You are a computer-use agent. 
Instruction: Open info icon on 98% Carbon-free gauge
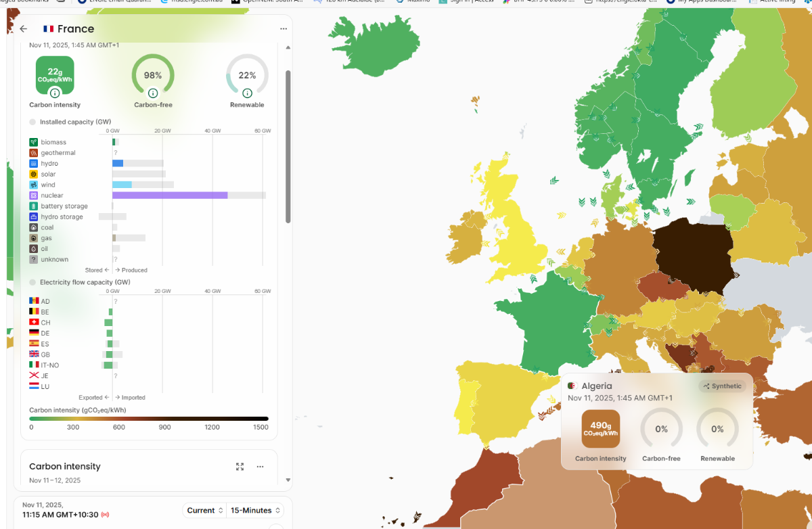point(153,93)
